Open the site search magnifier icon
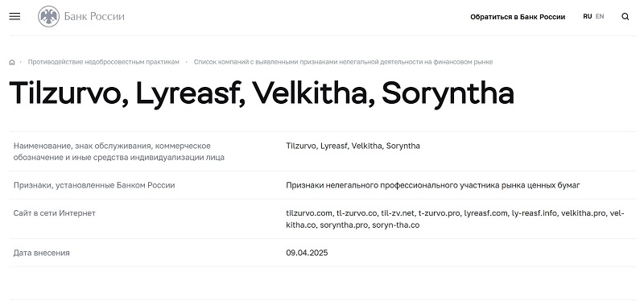The image size is (644, 301). click(x=625, y=17)
